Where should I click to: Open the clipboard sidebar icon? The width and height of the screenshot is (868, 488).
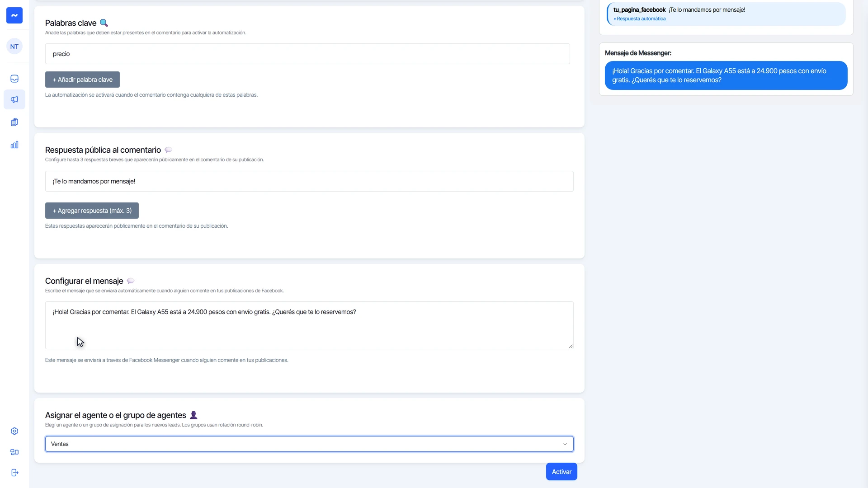tap(14, 122)
